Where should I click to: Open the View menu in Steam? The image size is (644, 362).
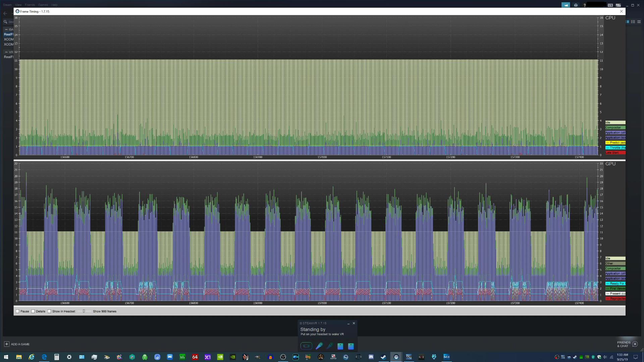18,5
